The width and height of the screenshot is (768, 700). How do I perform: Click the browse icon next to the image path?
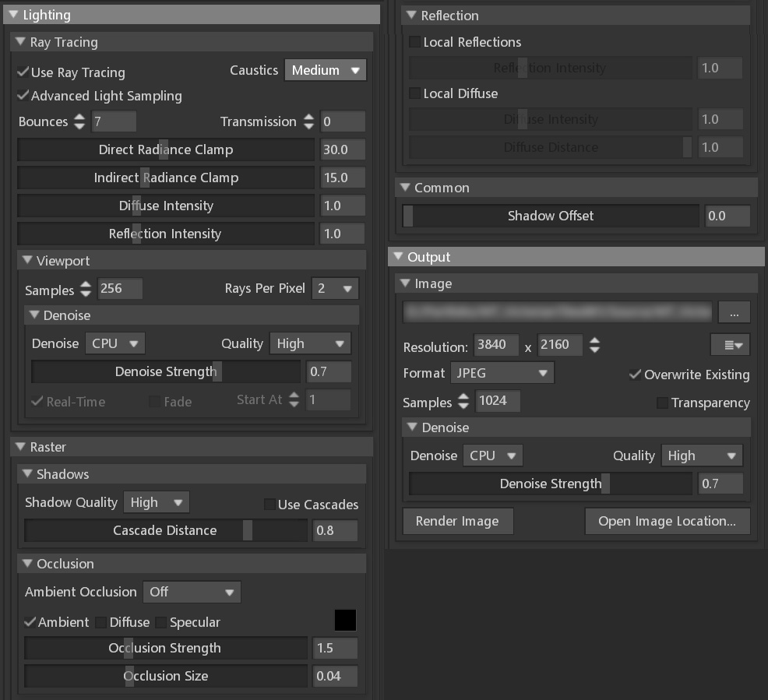[733, 311]
